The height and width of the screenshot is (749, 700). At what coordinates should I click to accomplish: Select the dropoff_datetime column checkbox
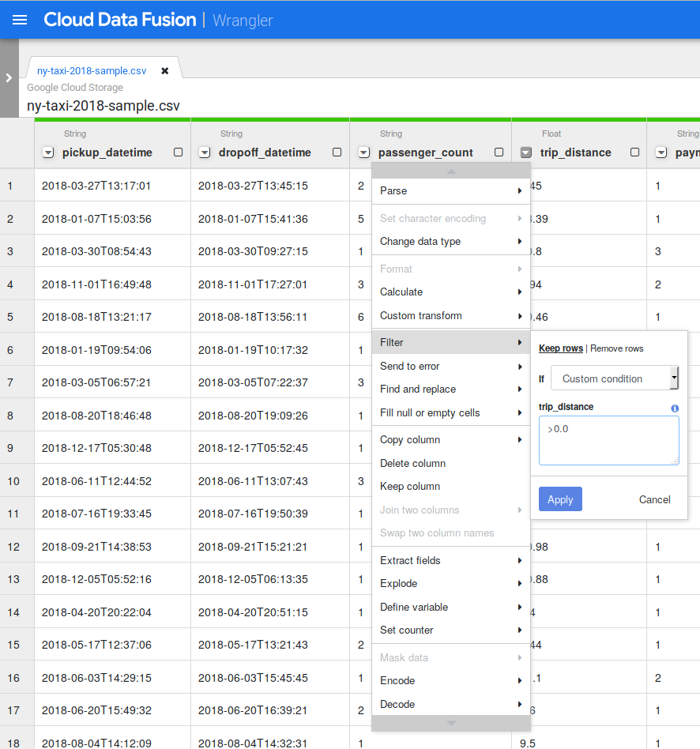coord(337,152)
